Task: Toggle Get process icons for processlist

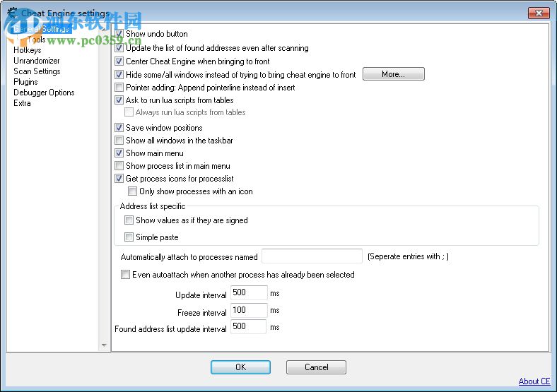Action: click(x=119, y=179)
